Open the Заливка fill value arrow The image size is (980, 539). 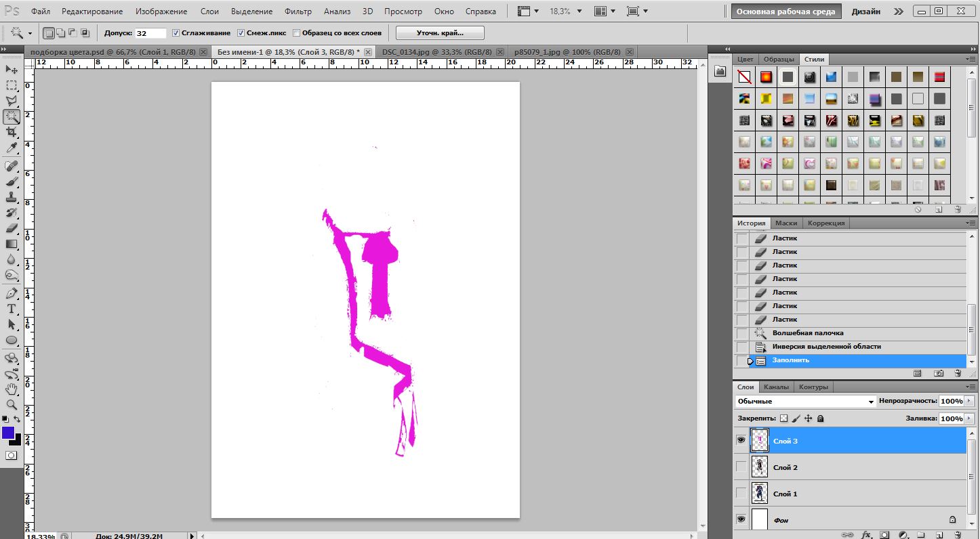pyautogui.click(x=969, y=418)
